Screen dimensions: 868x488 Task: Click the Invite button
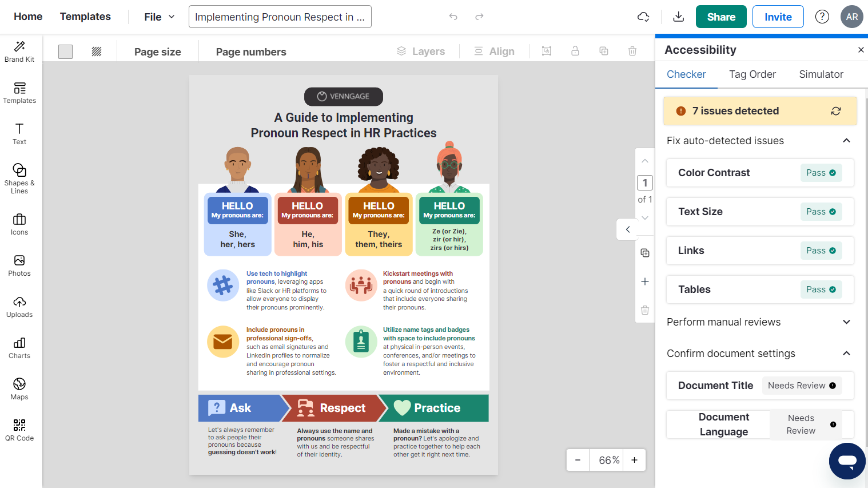778,17
